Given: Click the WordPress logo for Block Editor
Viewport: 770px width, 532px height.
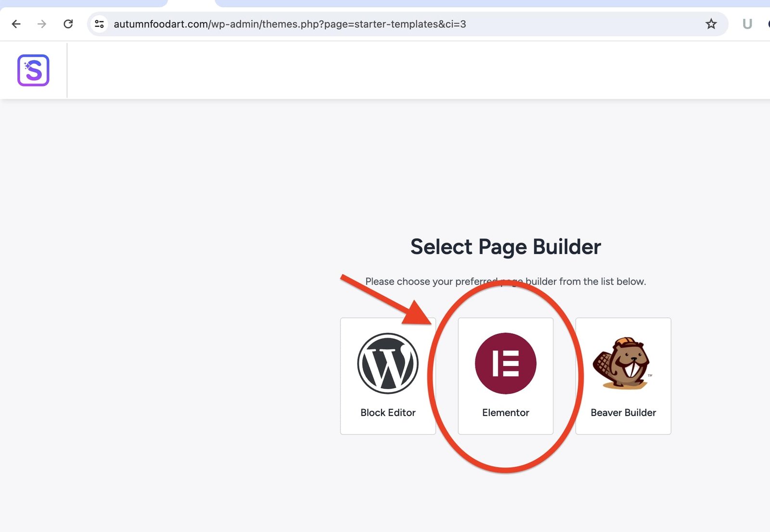Looking at the screenshot, I should 388,364.
